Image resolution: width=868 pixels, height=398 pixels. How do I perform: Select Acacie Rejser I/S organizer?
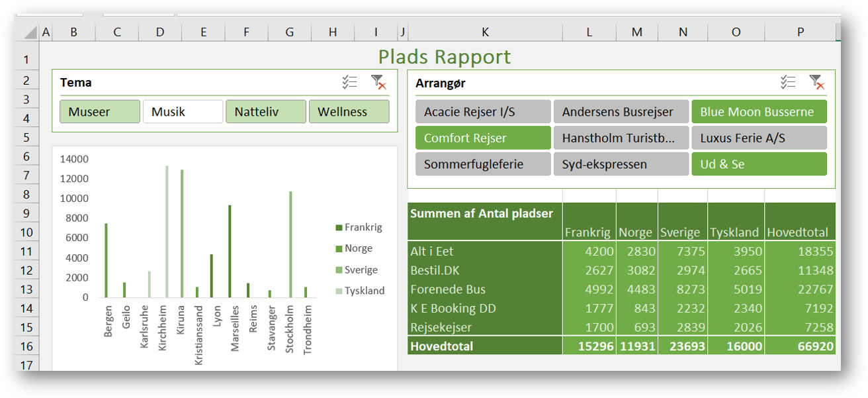point(483,112)
